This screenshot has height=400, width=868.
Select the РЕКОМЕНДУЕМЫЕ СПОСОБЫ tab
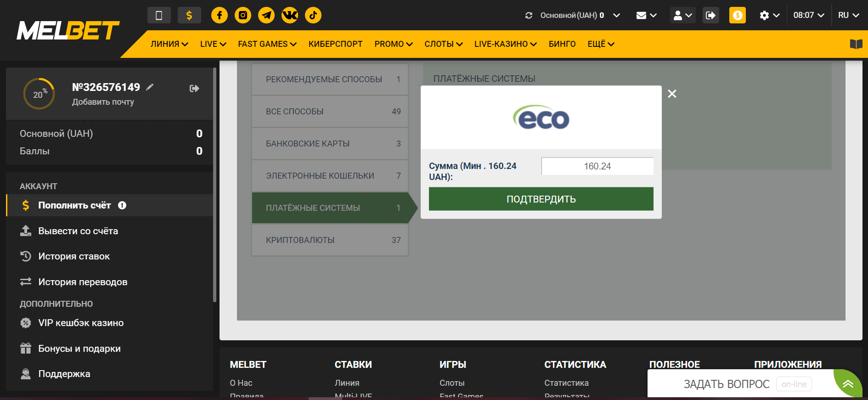point(330,79)
